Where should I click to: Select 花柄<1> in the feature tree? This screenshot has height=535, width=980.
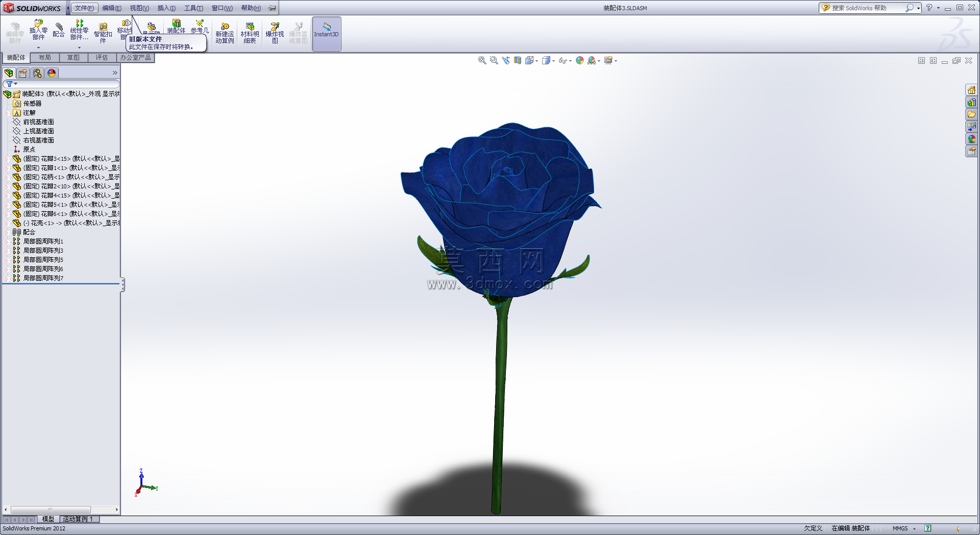pos(53,177)
